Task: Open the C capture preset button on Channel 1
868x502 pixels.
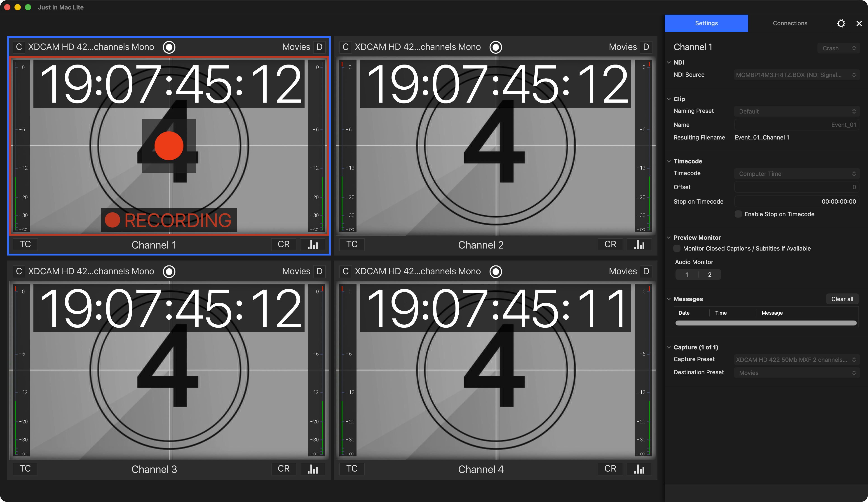Action: tap(19, 47)
